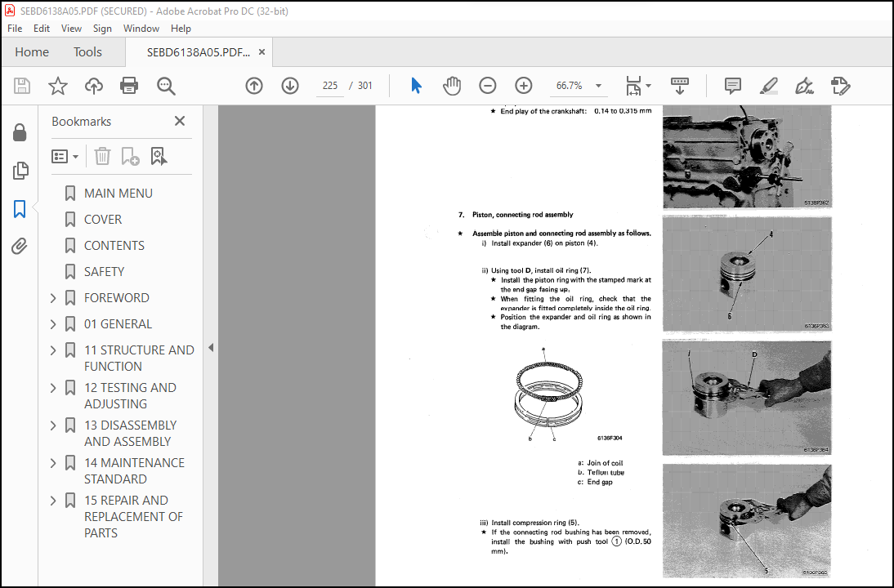Click find current bookmark icon
This screenshot has width=894, height=588.
[159, 156]
